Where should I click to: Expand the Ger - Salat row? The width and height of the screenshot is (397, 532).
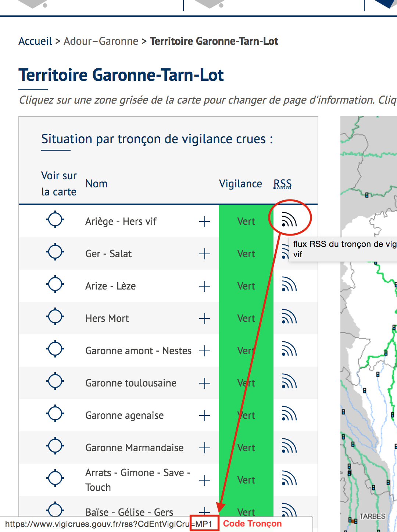coord(204,254)
